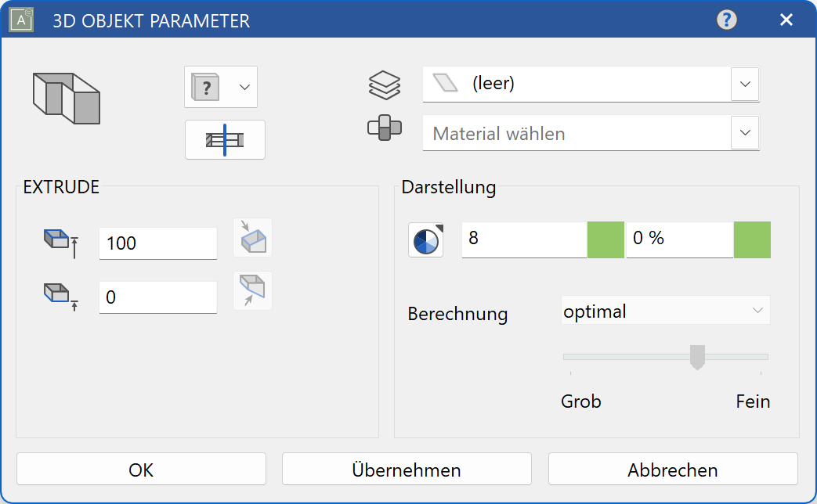The height and width of the screenshot is (504, 817).
Task: Open the Material wählen dropdown
Action: (744, 132)
